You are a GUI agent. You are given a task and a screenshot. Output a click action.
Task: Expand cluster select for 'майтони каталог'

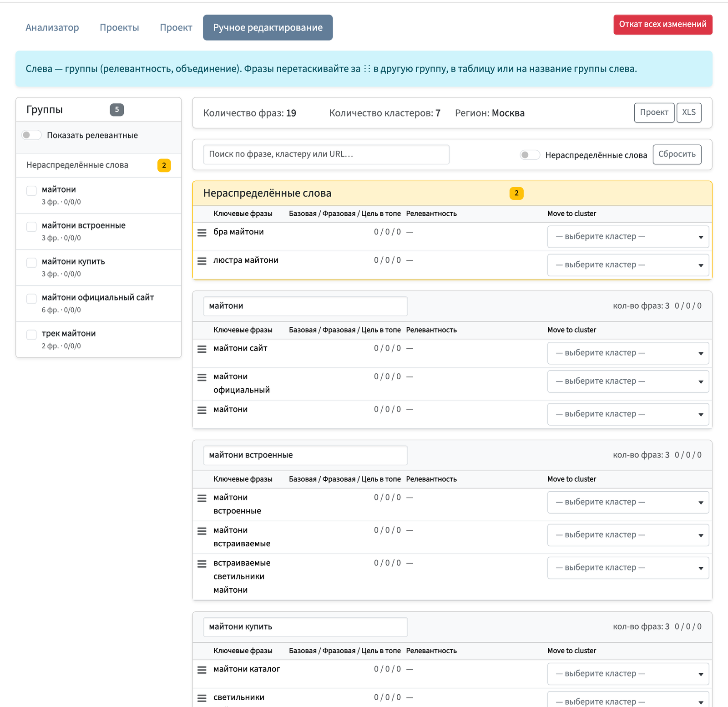pyautogui.click(x=628, y=674)
